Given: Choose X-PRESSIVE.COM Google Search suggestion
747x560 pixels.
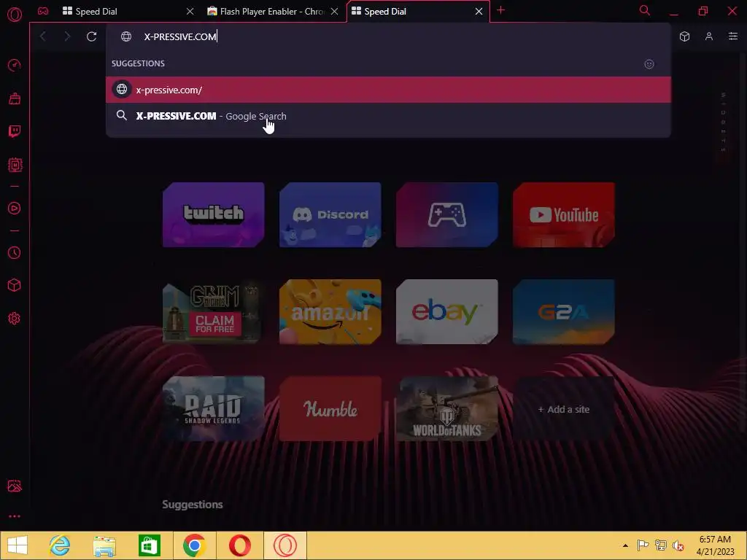Looking at the screenshot, I should (388, 116).
